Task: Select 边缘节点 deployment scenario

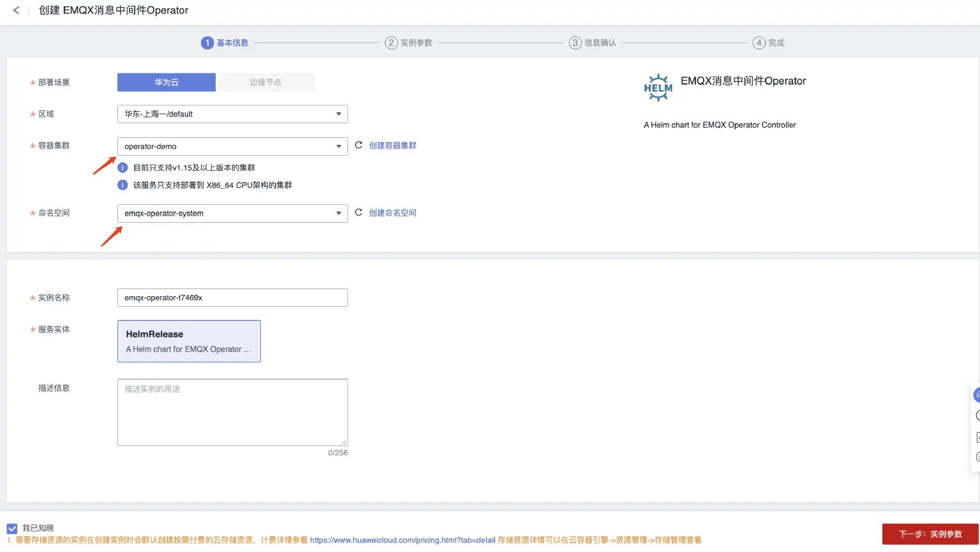Action: [265, 82]
